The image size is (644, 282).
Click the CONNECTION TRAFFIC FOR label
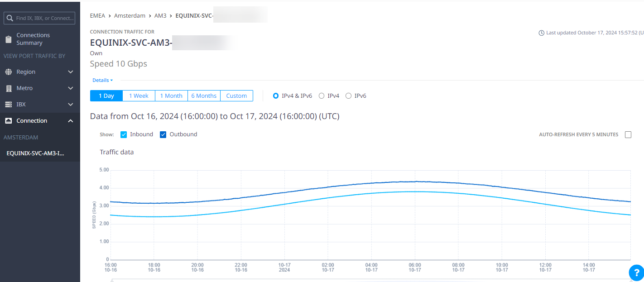tap(122, 32)
